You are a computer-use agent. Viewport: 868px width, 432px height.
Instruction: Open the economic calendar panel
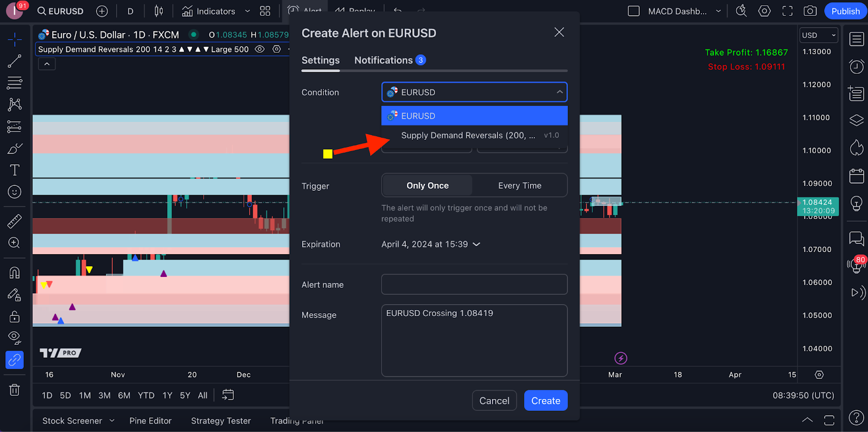(x=857, y=176)
